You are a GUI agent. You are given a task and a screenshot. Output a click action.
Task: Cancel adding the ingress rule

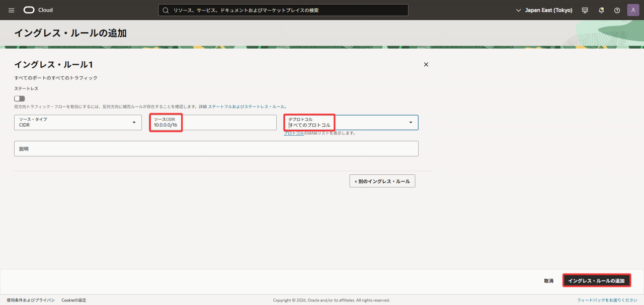(x=548, y=281)
